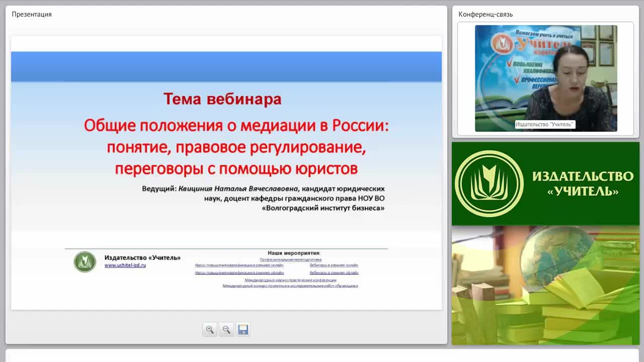644x362 pixels.
Task: Open Вебинары в режиме онлайн link
Action: point(334,265)
